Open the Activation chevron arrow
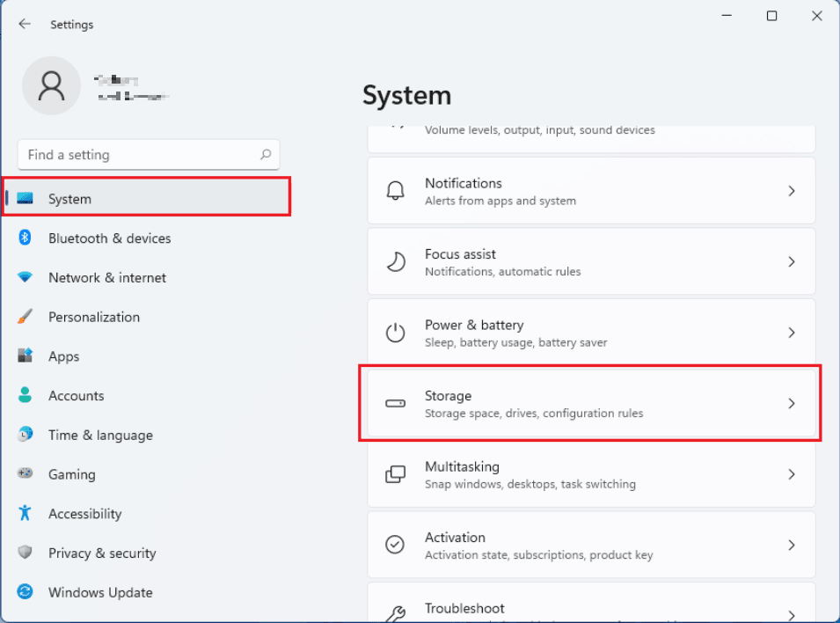The width and height of the screenshot is (840, 623). pos(791,545)
